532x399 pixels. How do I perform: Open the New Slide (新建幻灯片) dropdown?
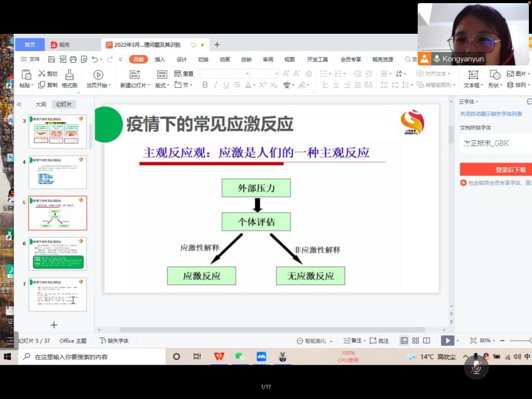(x=135, y=85)
